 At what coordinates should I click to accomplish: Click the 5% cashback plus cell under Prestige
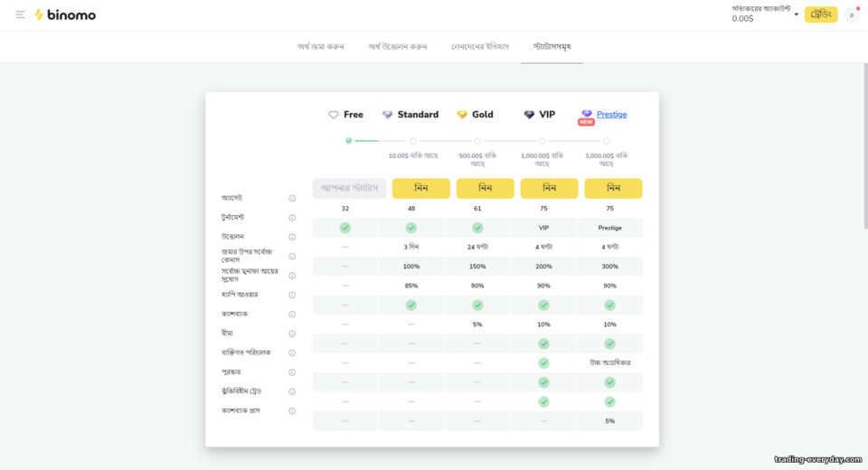click(609, 421)
